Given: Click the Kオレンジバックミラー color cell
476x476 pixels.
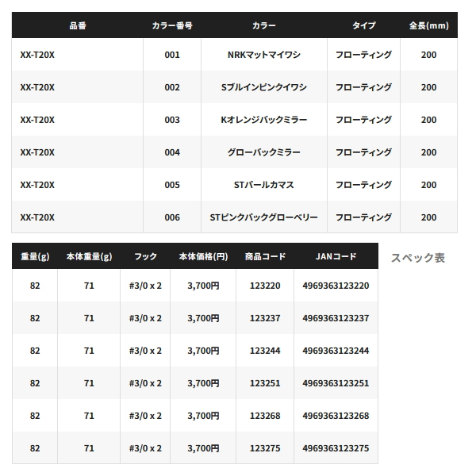Looking at the screenshot, I should tap(264, 120).
